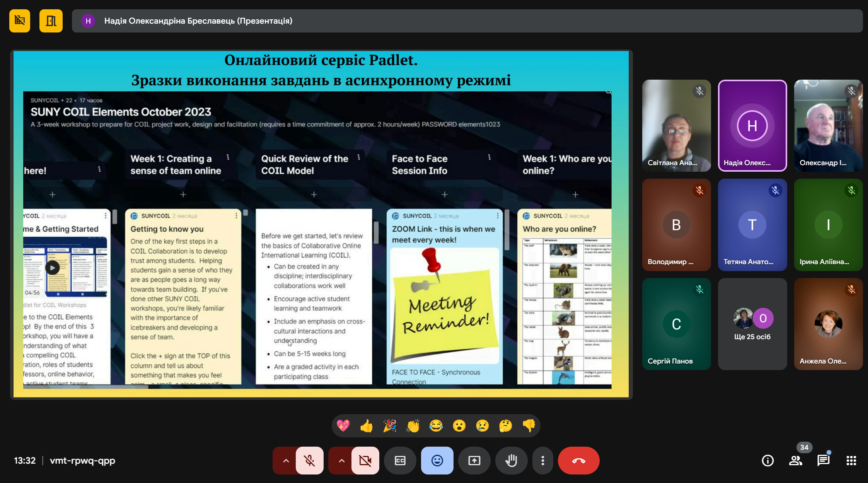Click the scrollbar of 'Face to Face' column

coord(506,230)
